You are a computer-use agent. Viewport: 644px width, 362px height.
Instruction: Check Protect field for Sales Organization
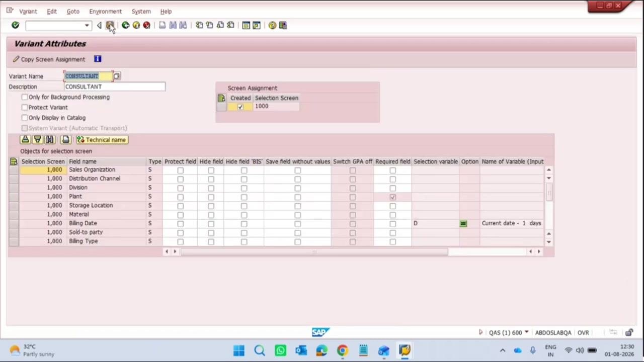point(180,170)
